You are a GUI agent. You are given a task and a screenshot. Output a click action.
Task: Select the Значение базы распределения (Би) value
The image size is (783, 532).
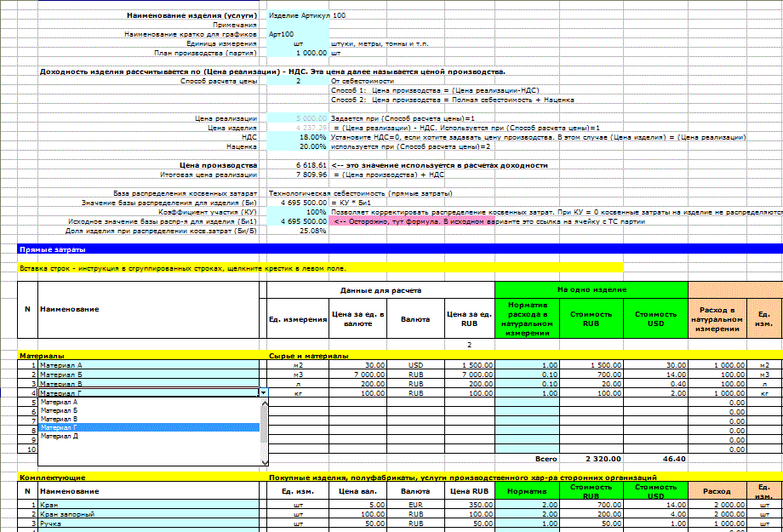pos(298,203)
